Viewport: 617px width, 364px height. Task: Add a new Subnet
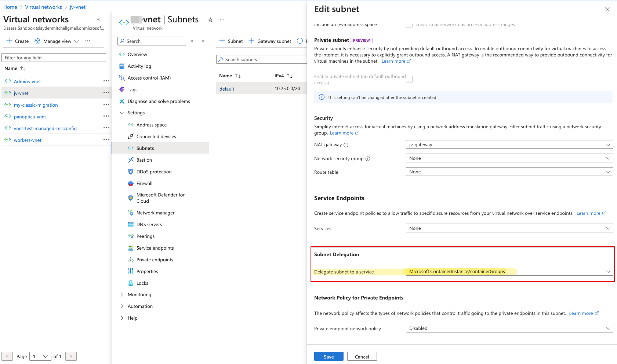[x=231, y=41]
